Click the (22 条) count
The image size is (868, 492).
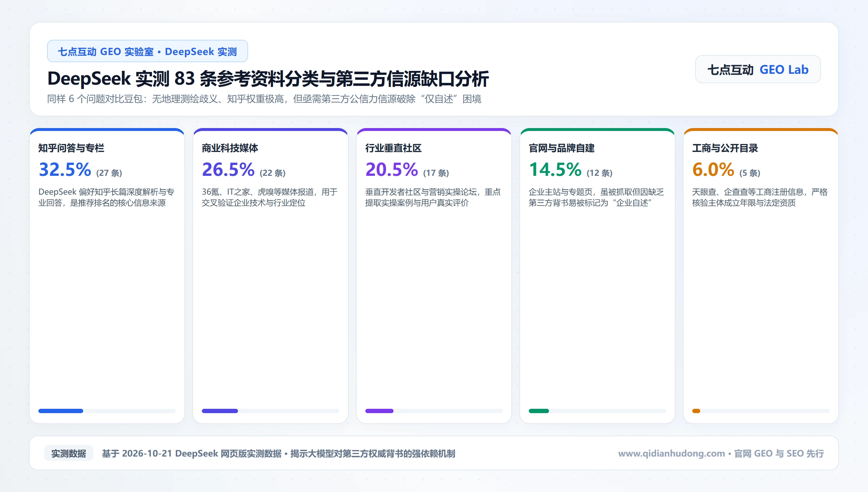[273, 173]
